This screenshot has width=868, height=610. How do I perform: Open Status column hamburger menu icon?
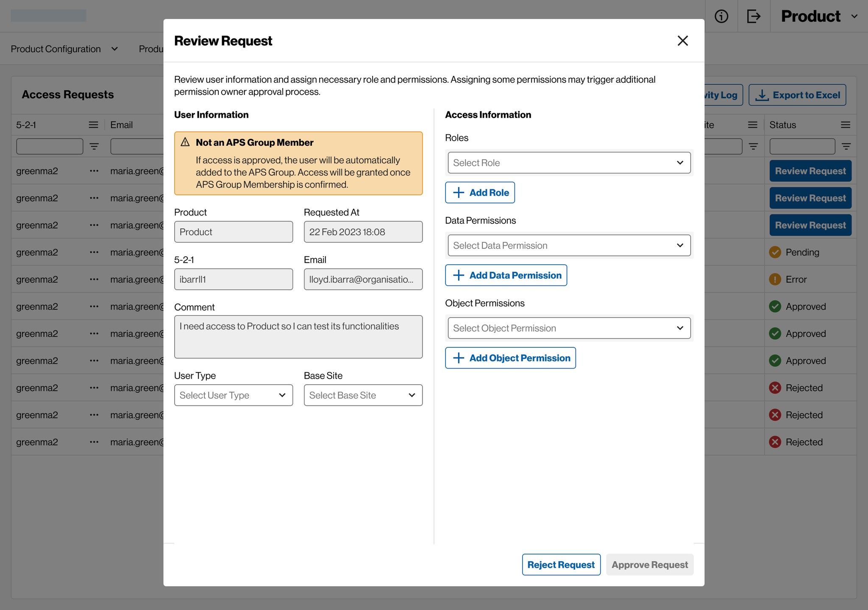(845, 125)
